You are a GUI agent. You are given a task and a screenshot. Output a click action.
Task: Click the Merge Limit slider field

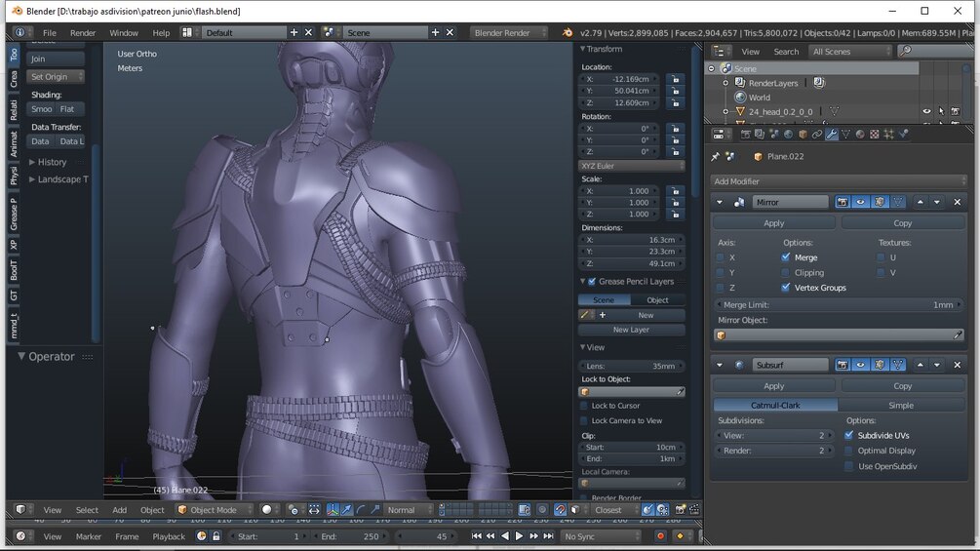[838, 304]
